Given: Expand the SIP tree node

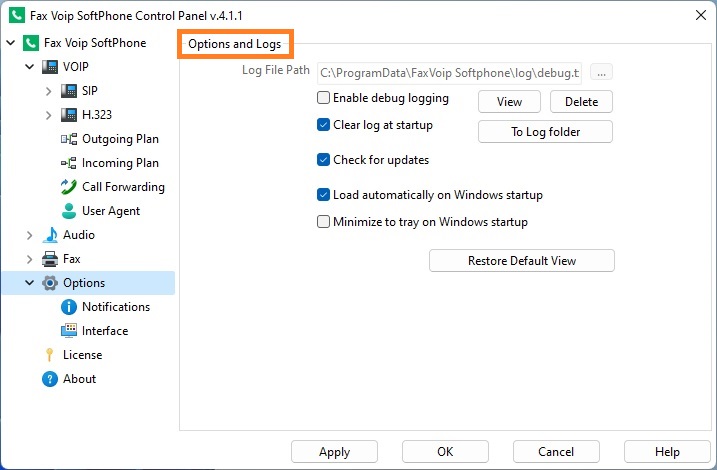Looking at the screenshot, I should pos(48,91).
